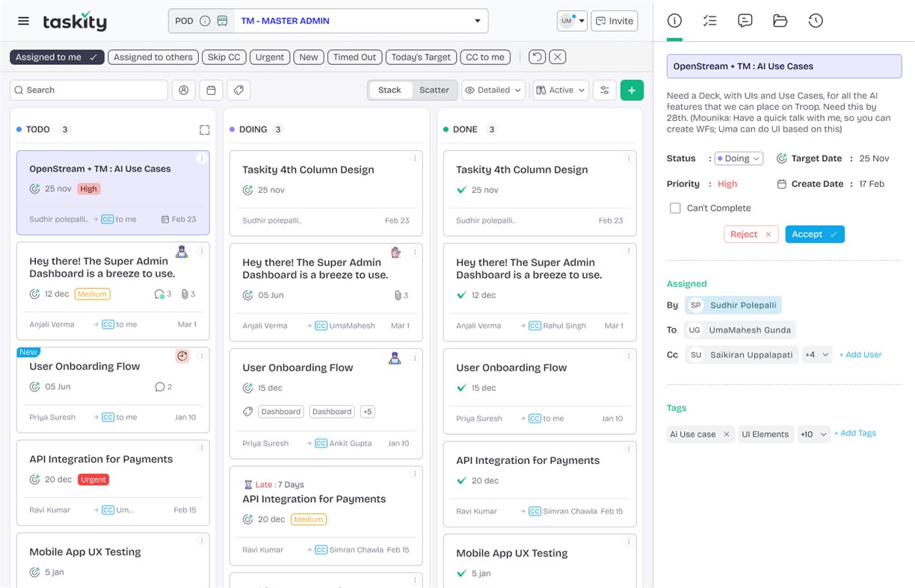Open the calendar filter icon beside search
The height and width of the screenshot is (588, 915).
(211, 90)
